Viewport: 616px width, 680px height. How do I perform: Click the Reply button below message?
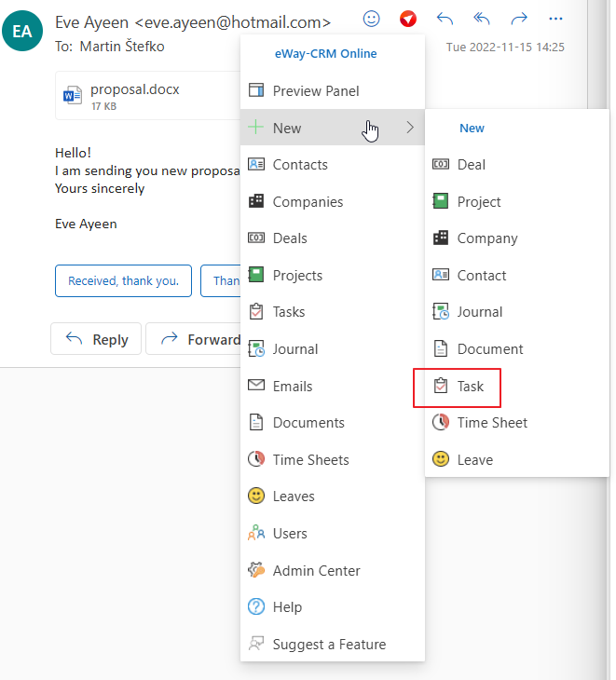tap(96, 339)
